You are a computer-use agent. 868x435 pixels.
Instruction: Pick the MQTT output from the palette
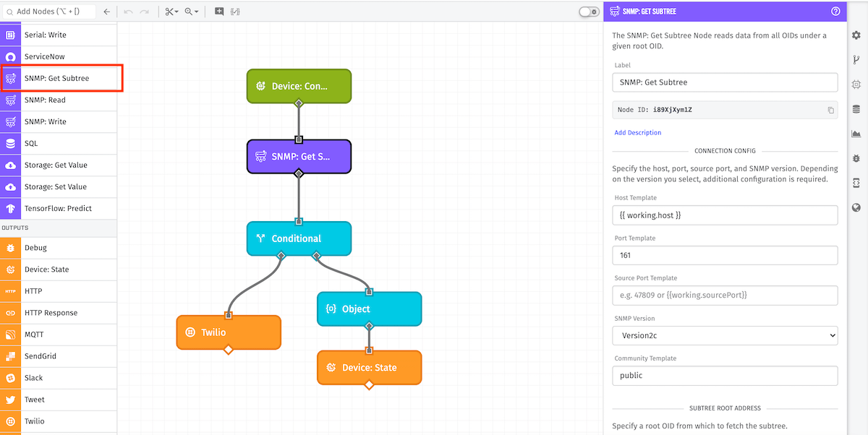[x=58, y=335]
